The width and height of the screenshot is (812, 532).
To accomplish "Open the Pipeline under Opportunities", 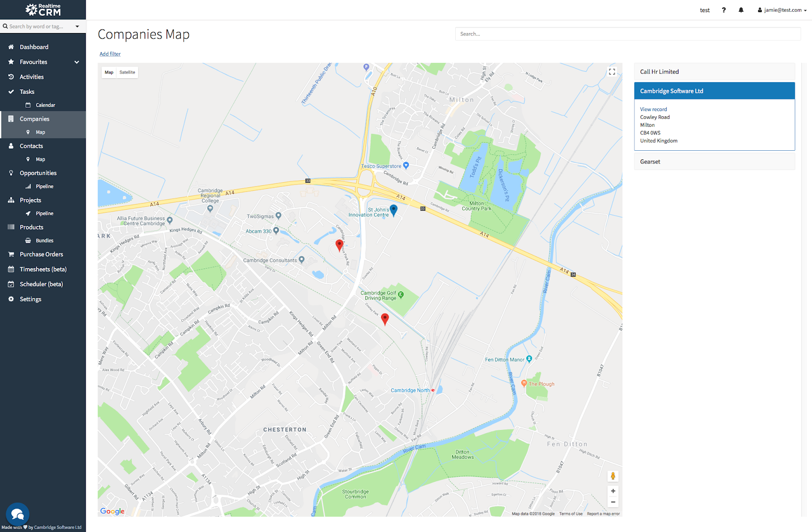I will (x=43, y=186).
